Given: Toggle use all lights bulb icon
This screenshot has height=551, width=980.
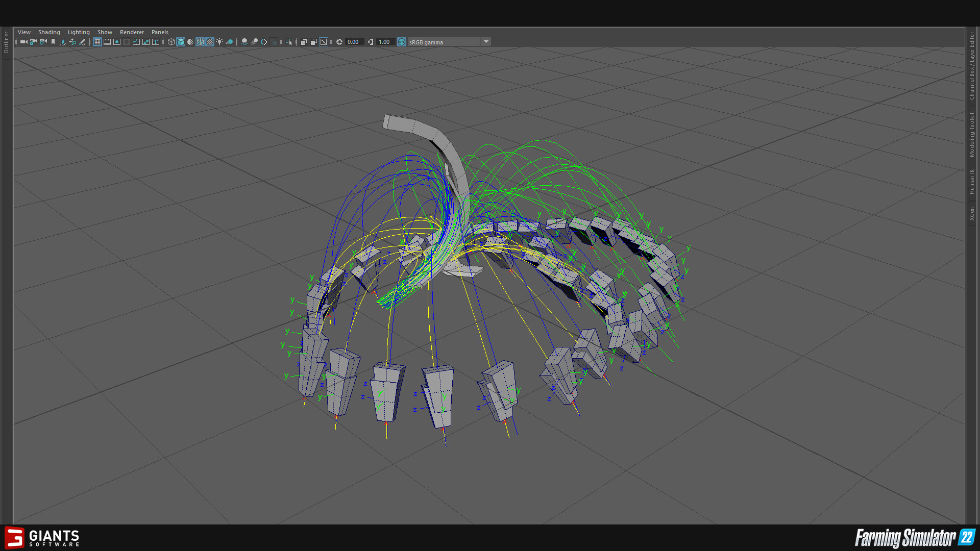Looking at the screenshot, I should click(x=219, y=42).
